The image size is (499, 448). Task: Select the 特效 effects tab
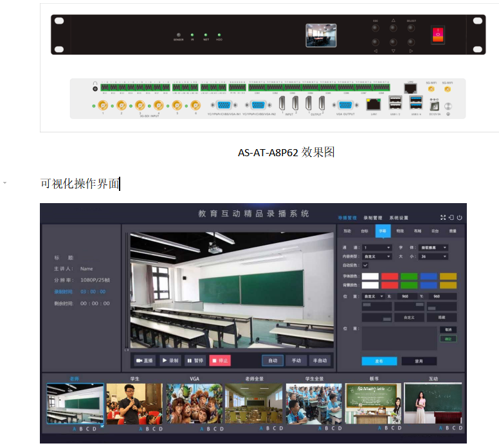[400, 231]
